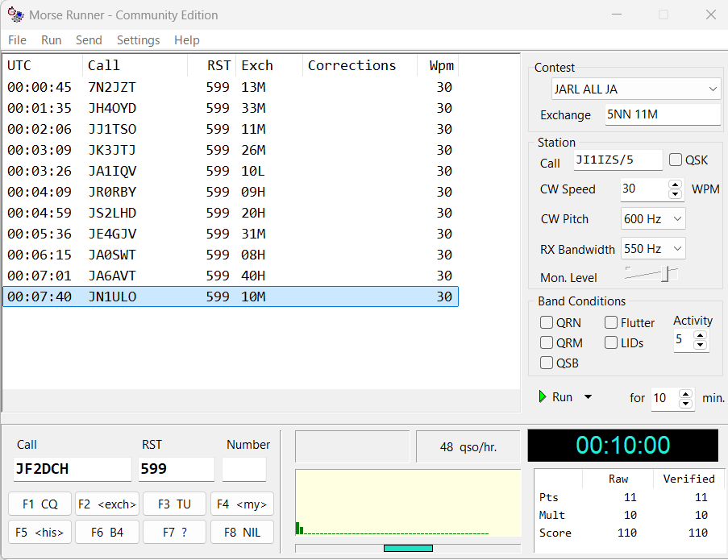Select log row for JS2LHD
This screenshot has height=560, width=728.
(231, 213)
